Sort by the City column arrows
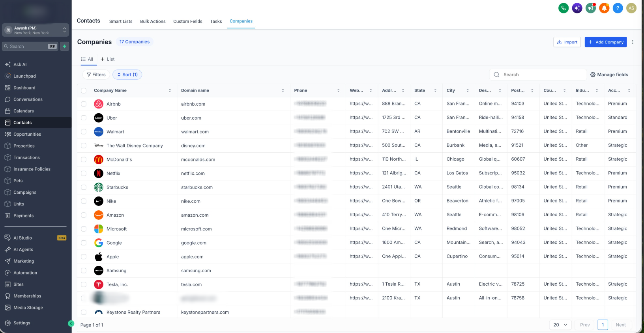 pyautogui.click(x=468, y=91)
